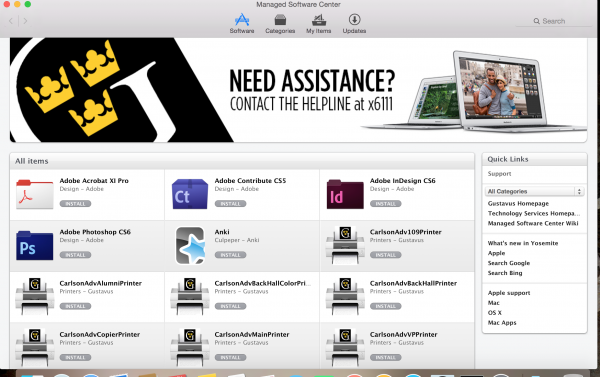Open the CarlsonAdv109Printer title
The width and height of the screenshot is (600, 377).
[x=406, y=232]
